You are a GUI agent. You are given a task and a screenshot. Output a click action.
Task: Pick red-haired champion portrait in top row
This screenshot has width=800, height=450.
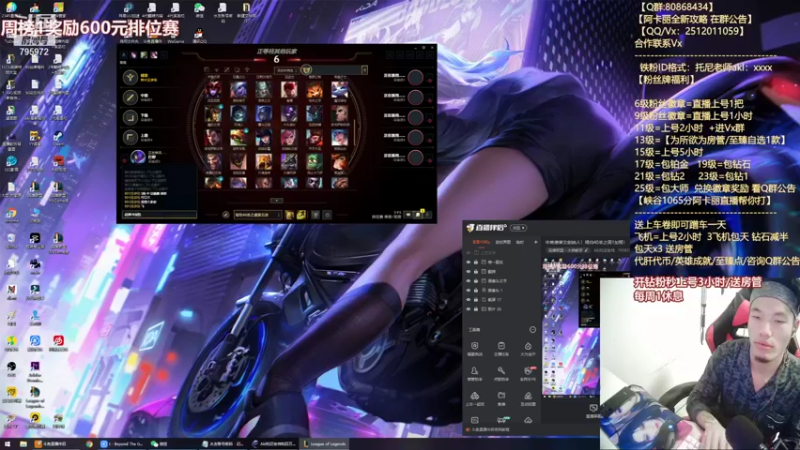pyautogui.click(x=289, y=90)
